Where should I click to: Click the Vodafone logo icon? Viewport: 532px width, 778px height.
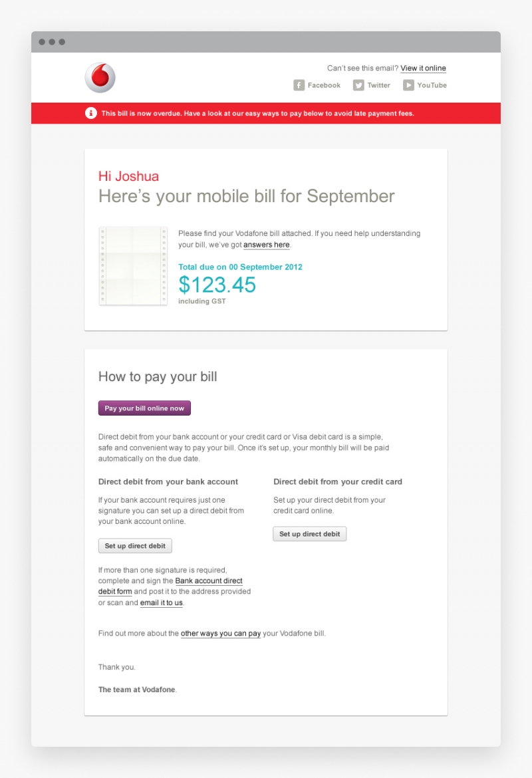(100, 77)
